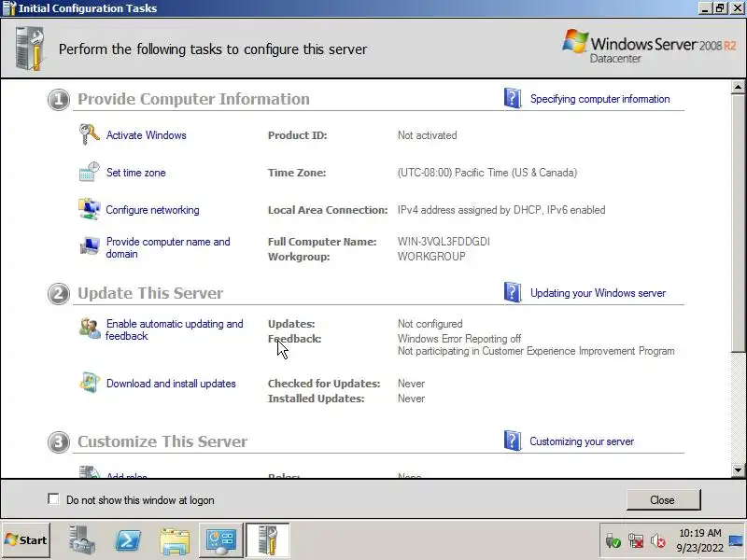Click the WIN-3VQL3FDDGDI computer name text
The image size is (747, 560).
(444, 242)
